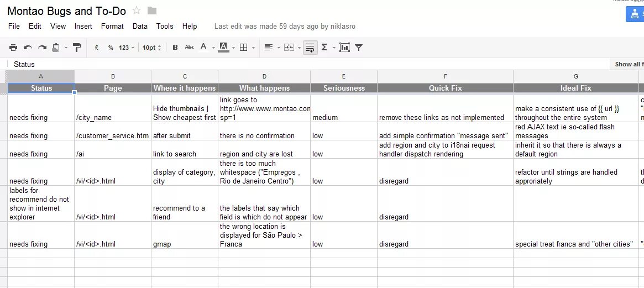Viewport: 644px width, 288px height.
Task: Click the Sigma functions icon
Action: (324, 48)
